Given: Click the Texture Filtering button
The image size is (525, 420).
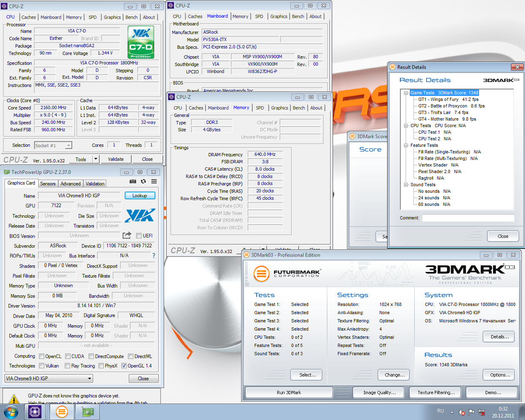Looking at the screenshot, I should (x=436, y=393).
